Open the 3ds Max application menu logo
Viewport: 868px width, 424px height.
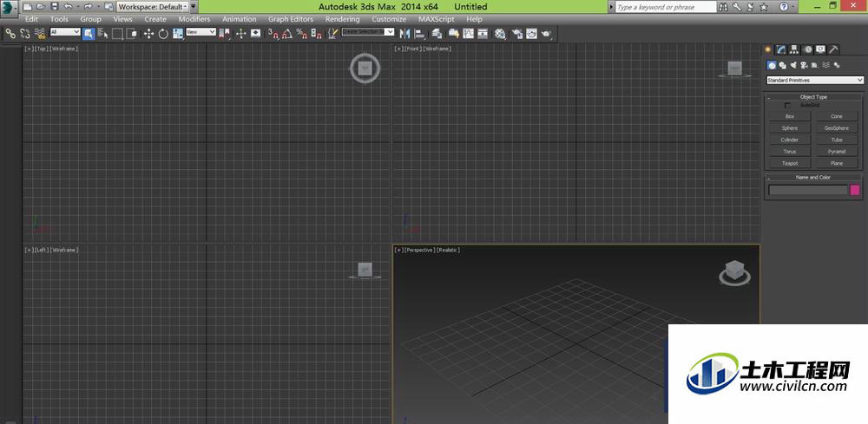point(9,7)
